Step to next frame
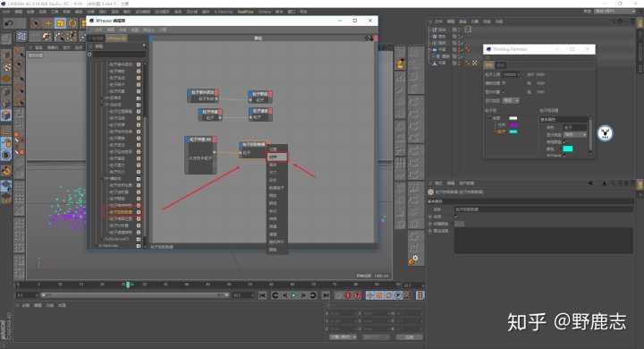This screenshot has height=349, width=644. pyautogui.click(x=303, y=295)
